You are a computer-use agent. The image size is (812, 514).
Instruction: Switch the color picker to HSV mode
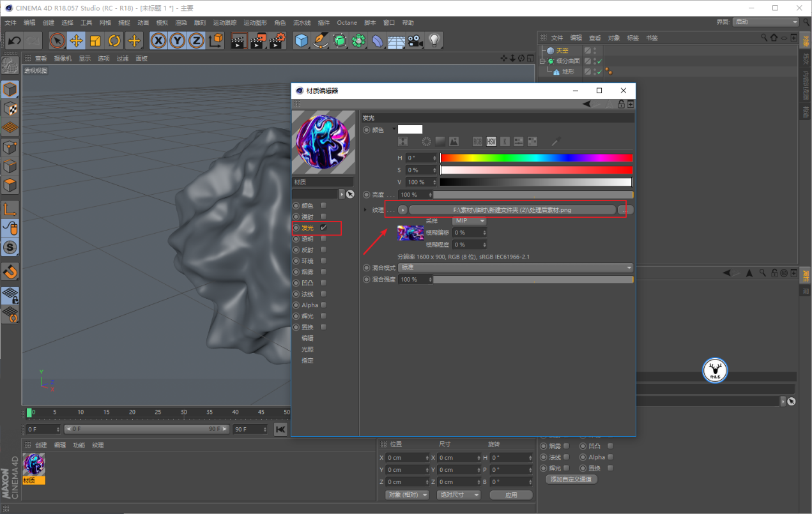(491, 141)
